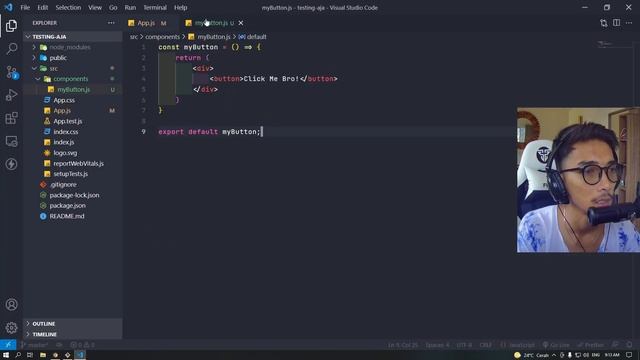Click the default symbol breadcrumb

pyautogui.click(x=253, y=37)
